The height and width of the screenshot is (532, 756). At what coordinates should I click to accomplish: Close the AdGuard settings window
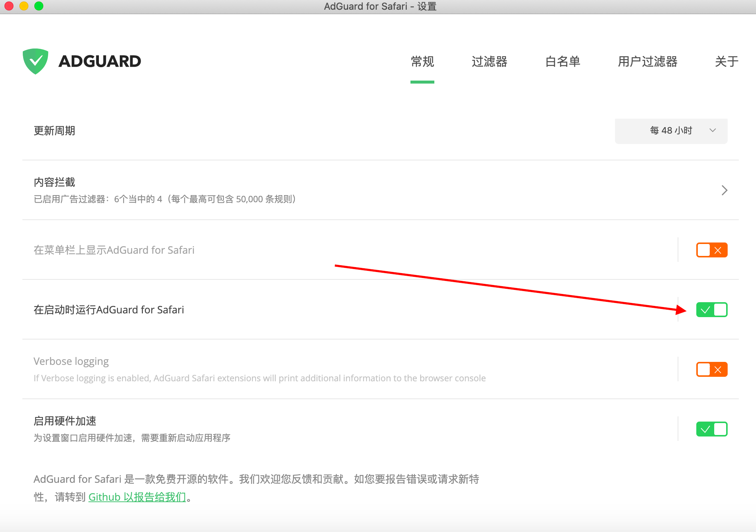9,6
